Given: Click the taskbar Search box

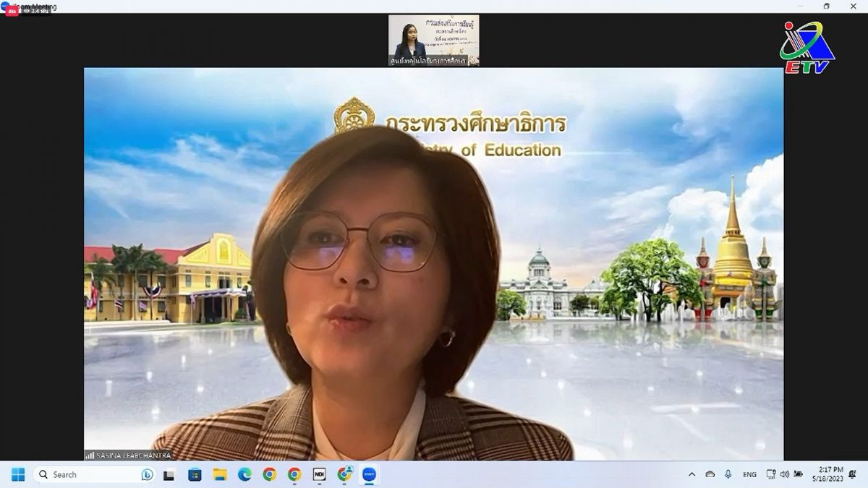Looking at the screenshot, I should (x=94, y=474).
